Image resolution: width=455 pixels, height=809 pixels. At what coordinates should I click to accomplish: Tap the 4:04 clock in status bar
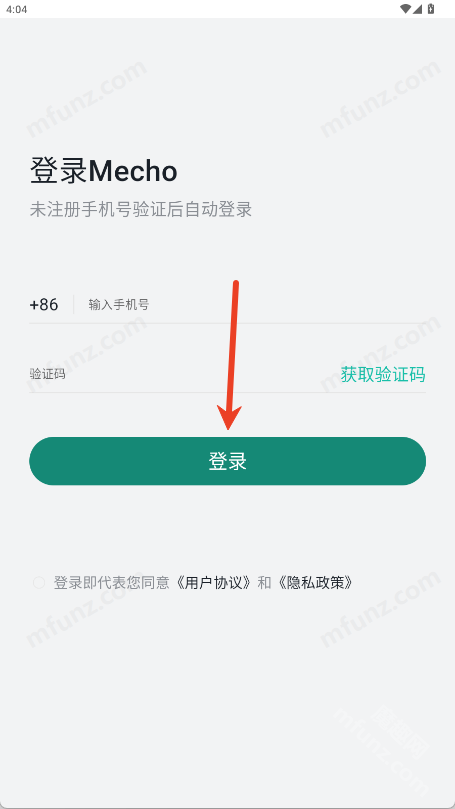(x=17, y=9)
